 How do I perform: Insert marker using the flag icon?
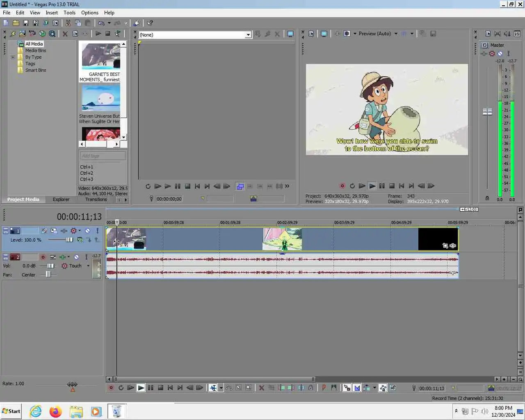click(x=324, y=388)
